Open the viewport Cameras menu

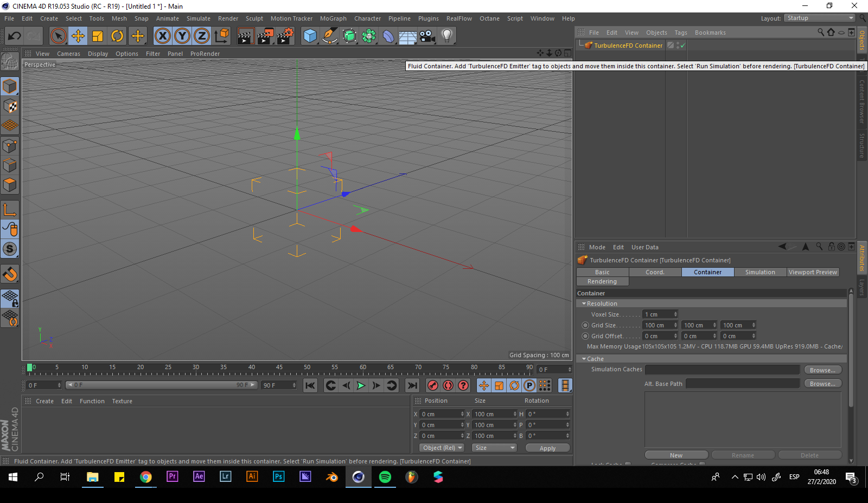68,54
